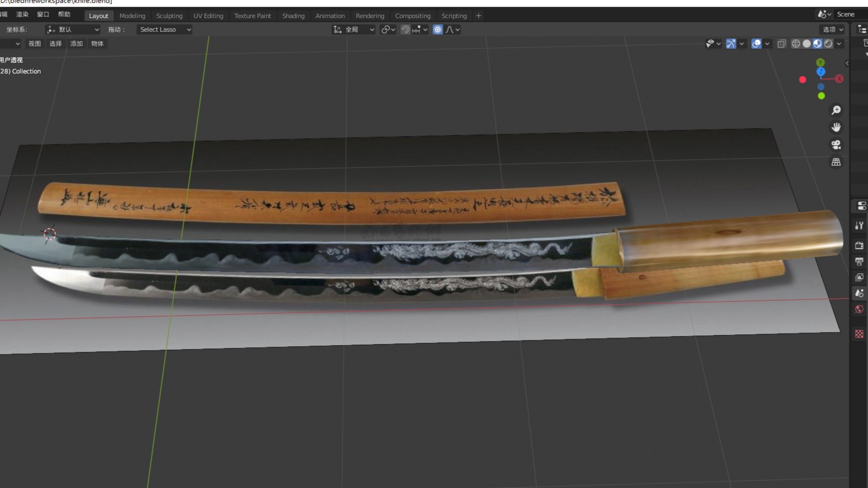
Task: Switch to the Sculpting workspace tab
Action: click(x=169, y=16)
